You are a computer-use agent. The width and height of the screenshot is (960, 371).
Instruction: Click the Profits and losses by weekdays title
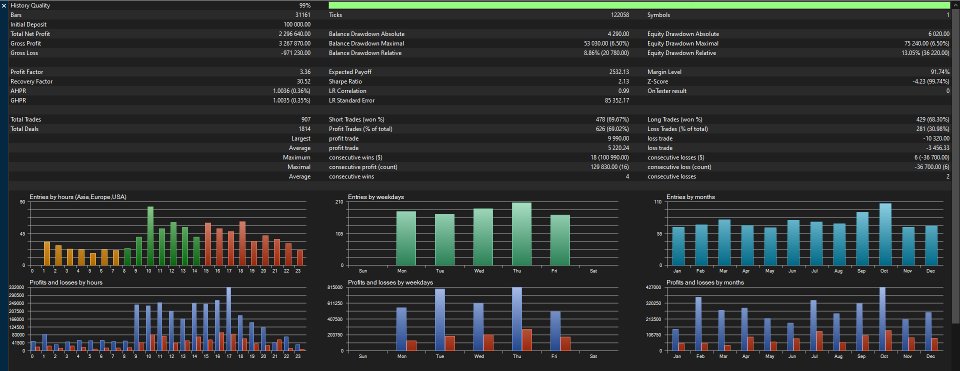pos(390,282)
